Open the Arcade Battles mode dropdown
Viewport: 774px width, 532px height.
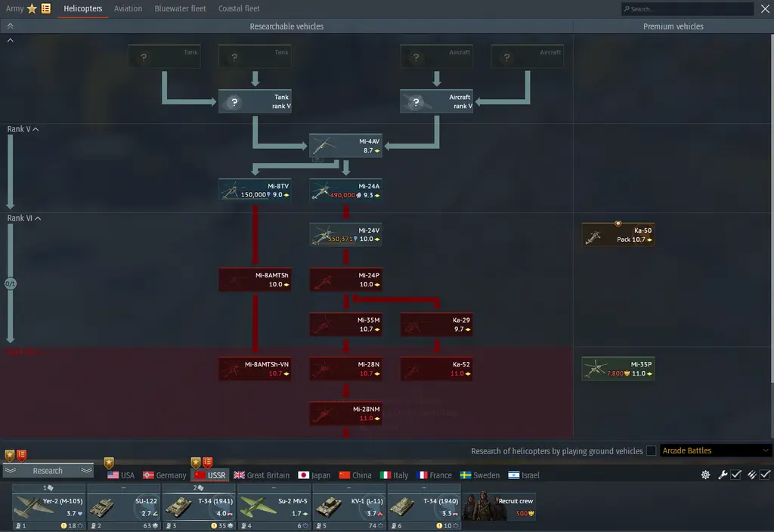click(x=715, y=450)
